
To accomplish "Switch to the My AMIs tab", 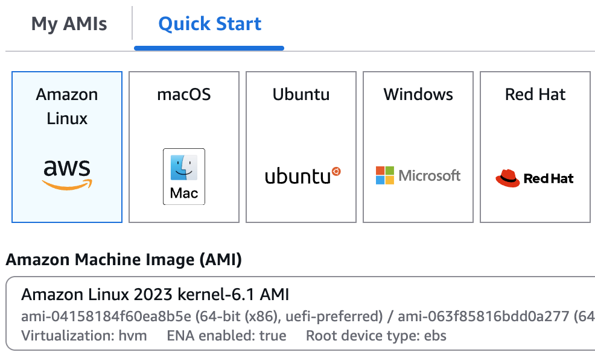I will tap(69, 24).
